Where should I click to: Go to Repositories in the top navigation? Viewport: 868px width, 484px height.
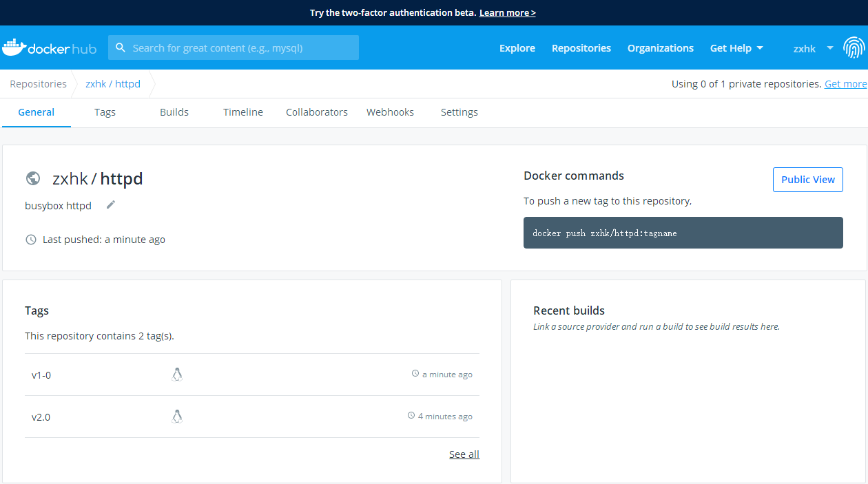581,48
